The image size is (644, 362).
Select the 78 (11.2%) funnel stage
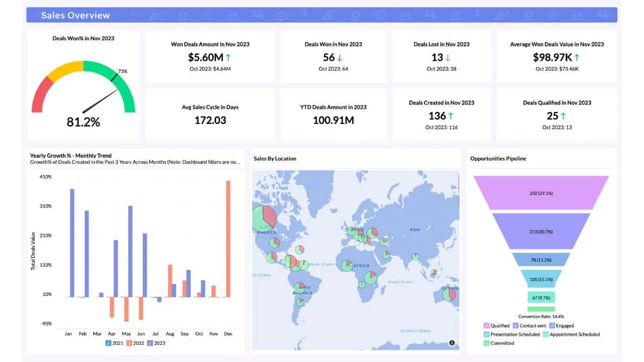[541, 260]
